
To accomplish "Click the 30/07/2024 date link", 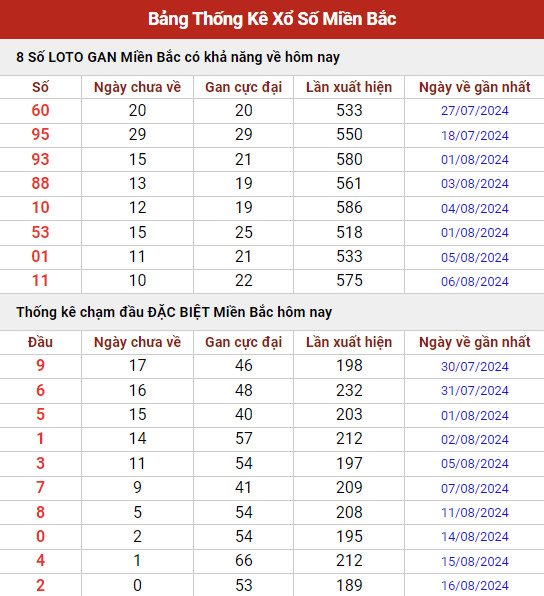I will 474,366.
